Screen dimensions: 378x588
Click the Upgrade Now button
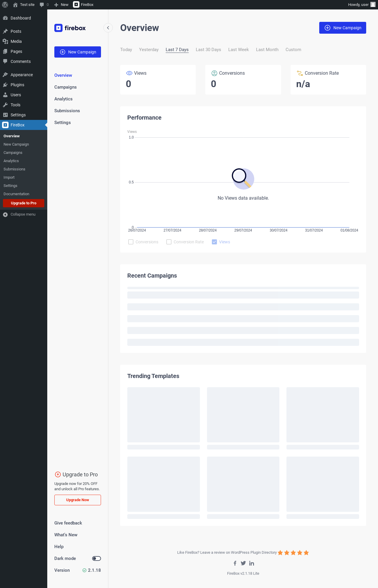78,500
